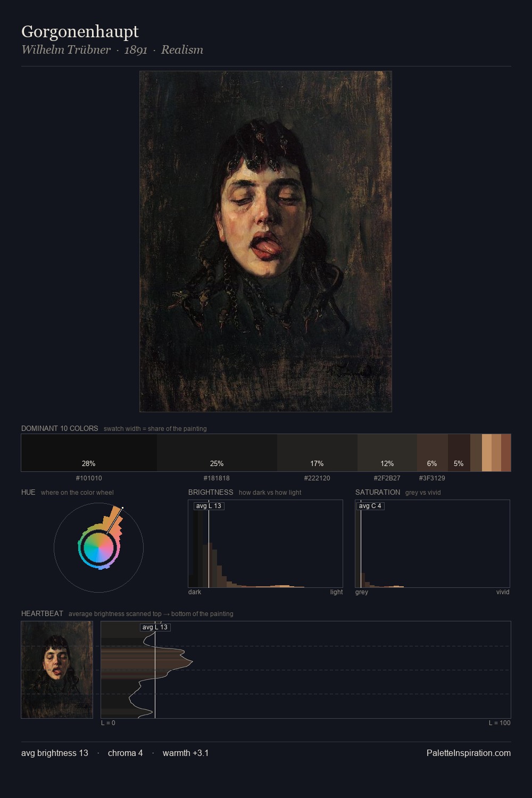Screen dimensions: 532x798
Task: Click avg L 13 tag in Brightness histogram
Action: click(209, 506)
